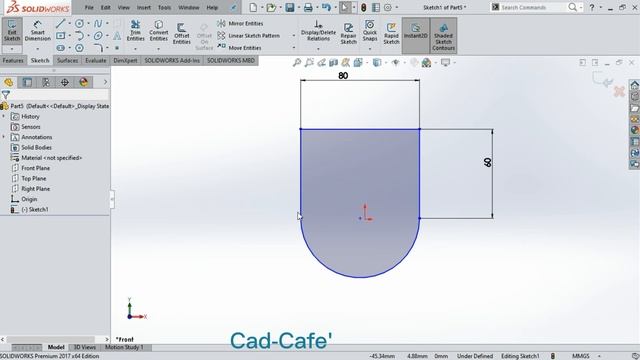This screenshot has width=640, height=360.
Task: Click the Rebuild traffic light icon
Action: click(x=363, y=7)
